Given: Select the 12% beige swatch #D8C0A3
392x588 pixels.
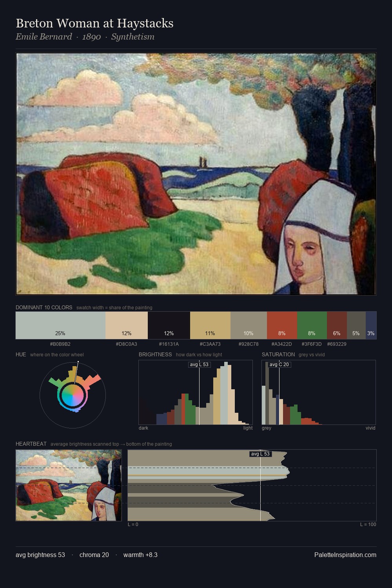Looking at the screenshot, I should (127, 325).
